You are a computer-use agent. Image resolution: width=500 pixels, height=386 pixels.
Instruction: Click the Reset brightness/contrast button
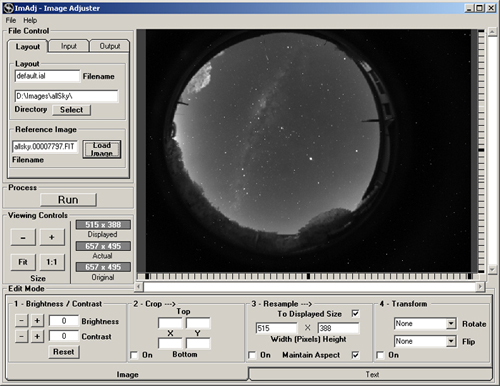tap(64, 352)
